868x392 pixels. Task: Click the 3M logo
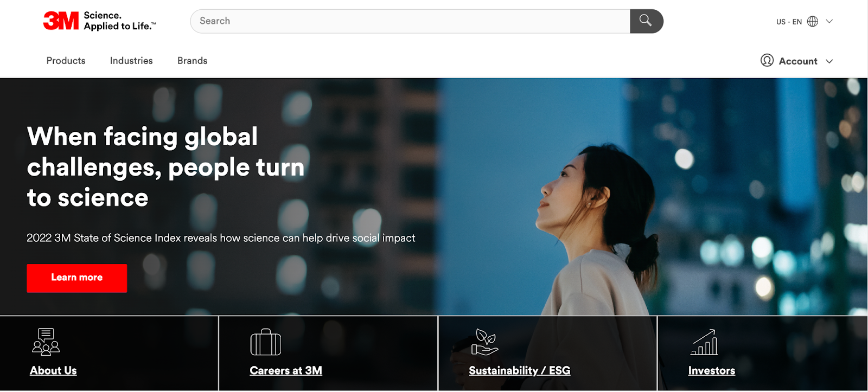(x=61, y=21)
